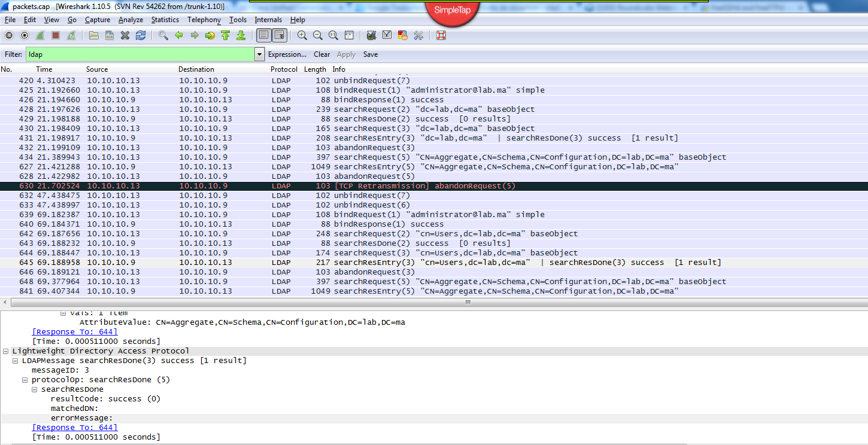Click the Expression... button

[x=287, y=54]
